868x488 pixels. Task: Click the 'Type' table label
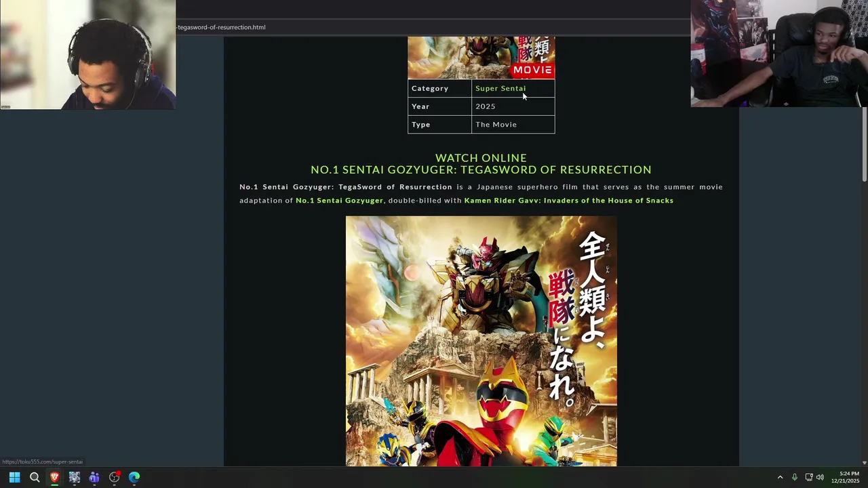click(421, 125)
